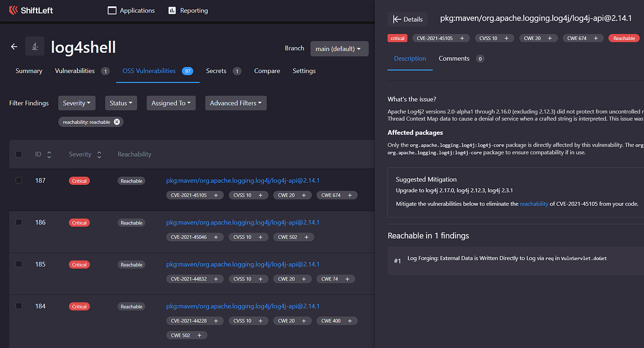Image resolution: width=644 pixels, height=348 pixels.
Task: Switch to the Comments tab
Action: click(x=453, y=58)
